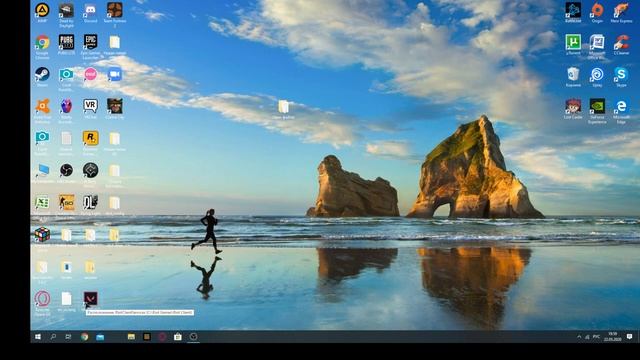Select the CS:GO desktop icon

click(x=66, y=202)
